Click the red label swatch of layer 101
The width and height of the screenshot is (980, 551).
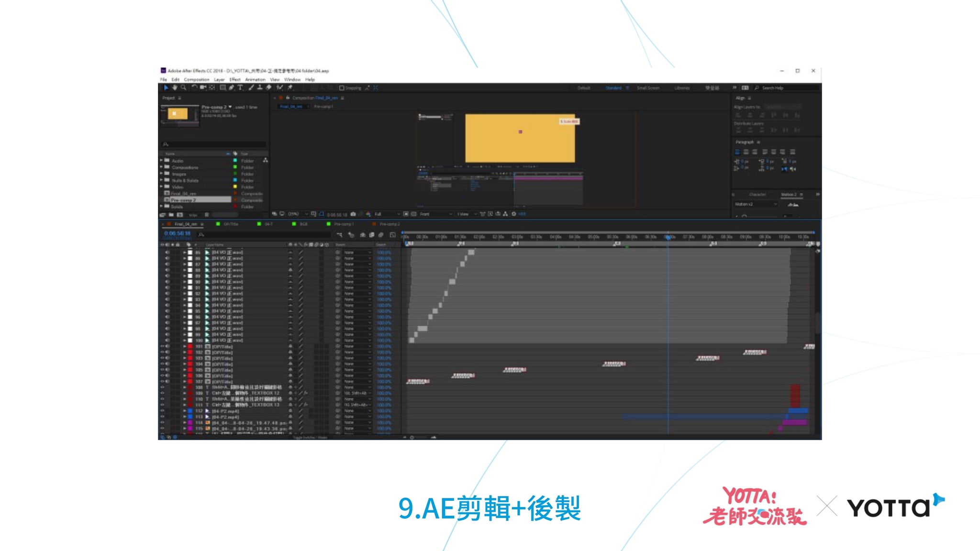coord(190,346)
